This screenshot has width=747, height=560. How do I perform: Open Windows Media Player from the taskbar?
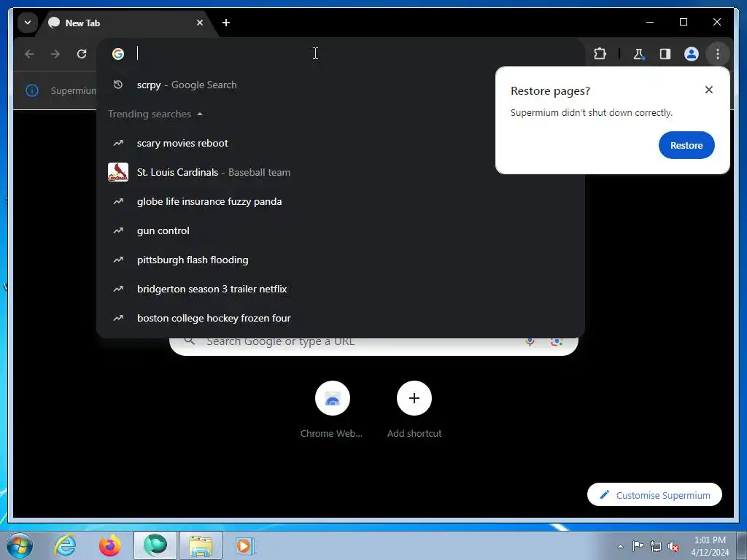pyautogui.click(x=245, y=545)
